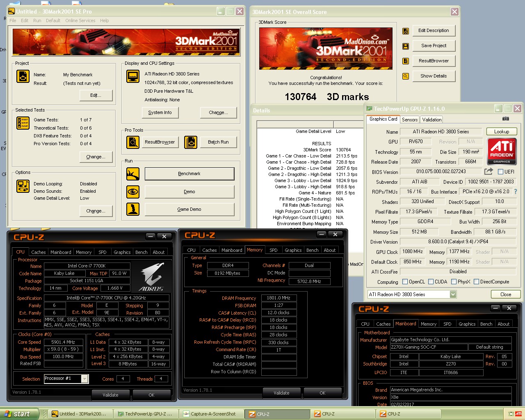The image size is (525, 420).
Task: Click the ResultBrowser magnifier icon in Pro Tools
Action: point(133,142)
